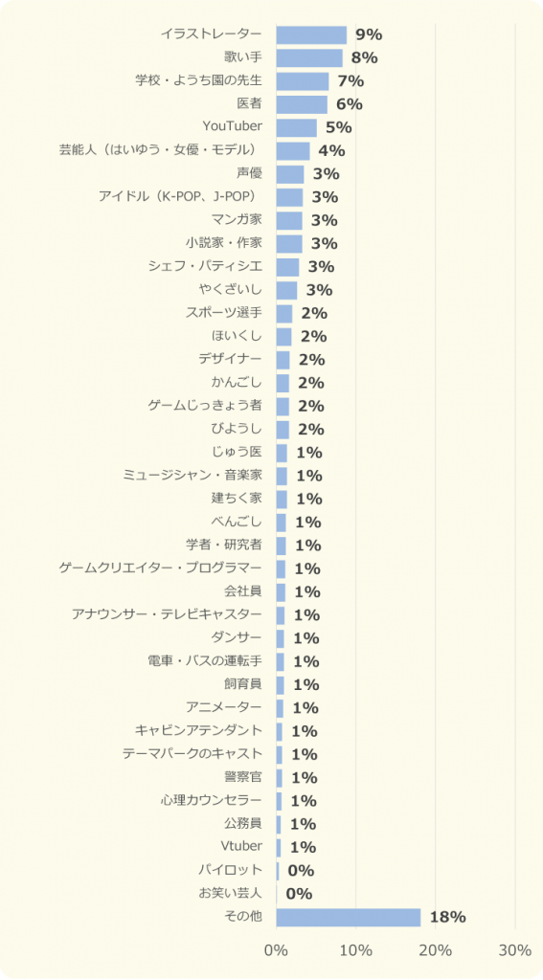The width and height of the screenshot is (543, 980).
Task: Click the 学校・ようち園の先生 label
Action: [x=198, y=81]
